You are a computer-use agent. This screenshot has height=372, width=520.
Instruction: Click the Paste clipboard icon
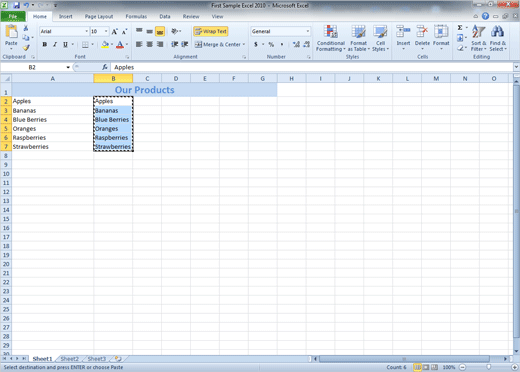click(x=11, y=32)
